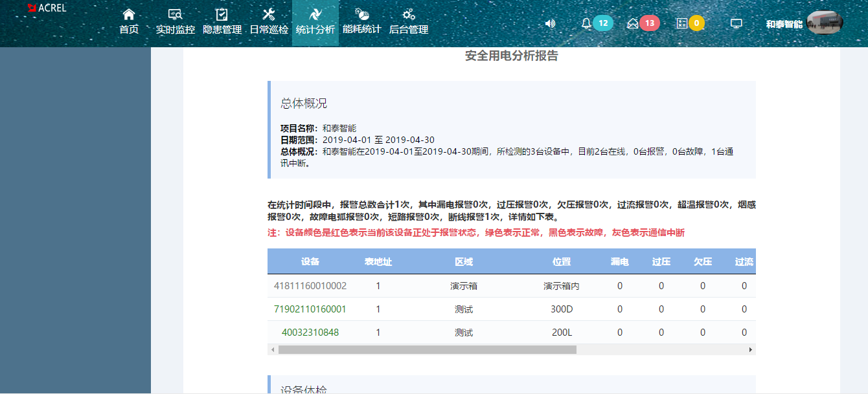868x394 pixels.
Task: Click 测试 area in 300D row
Action: [x=464, y=309]
